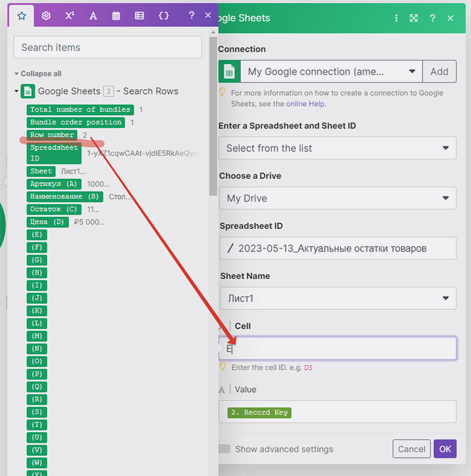Open the Google Sheets module options menu
471x476 pixels.
(396, 18)
